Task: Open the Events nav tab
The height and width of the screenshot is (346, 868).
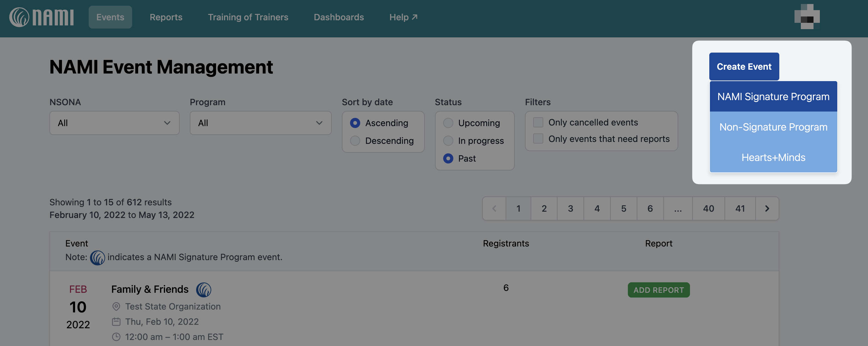Action: [110, 17]
